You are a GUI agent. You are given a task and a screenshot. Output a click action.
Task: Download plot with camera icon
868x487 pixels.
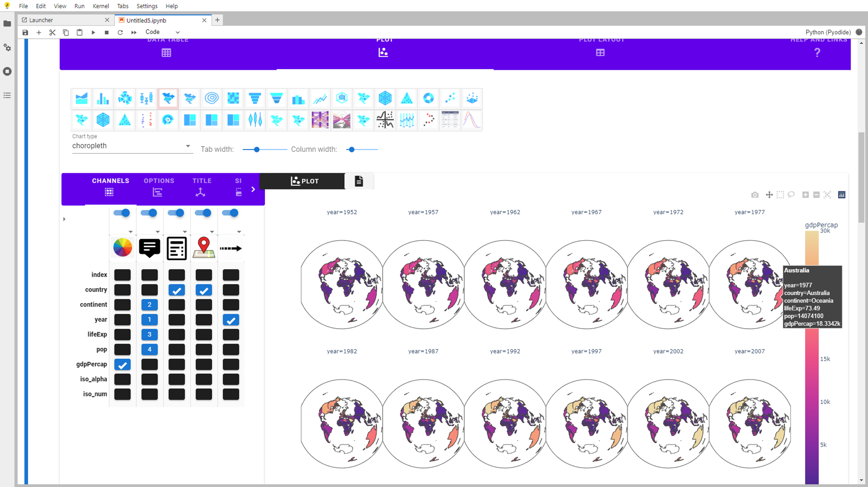(x=755, y=195)
